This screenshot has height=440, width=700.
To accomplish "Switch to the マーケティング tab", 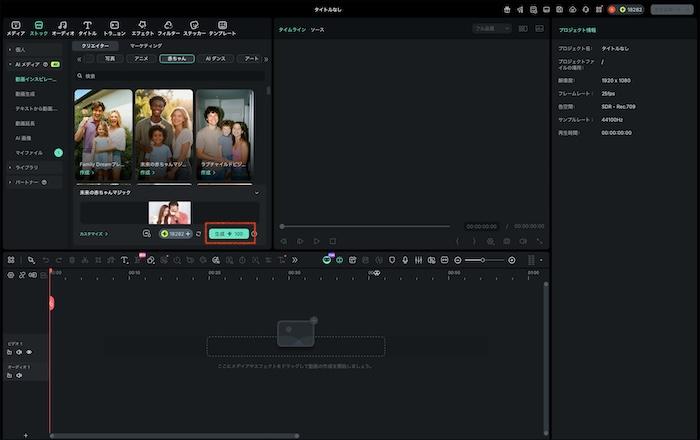I will click(x=146, y=46).
